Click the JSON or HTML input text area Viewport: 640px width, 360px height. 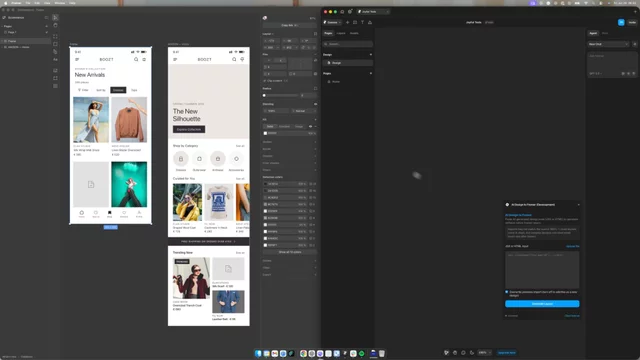542,270
